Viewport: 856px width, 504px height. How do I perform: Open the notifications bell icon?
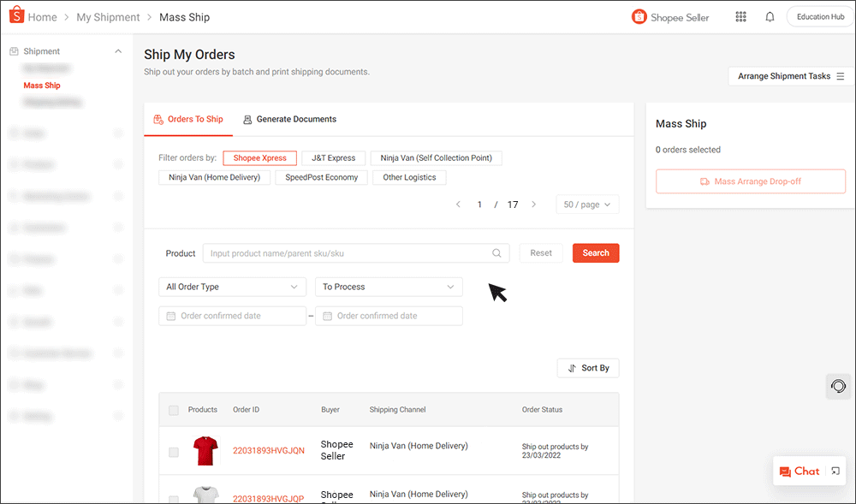[770, 17]
